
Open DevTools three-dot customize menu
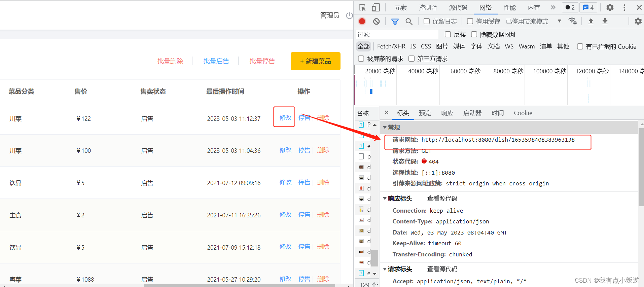click(x=624, y=7)
